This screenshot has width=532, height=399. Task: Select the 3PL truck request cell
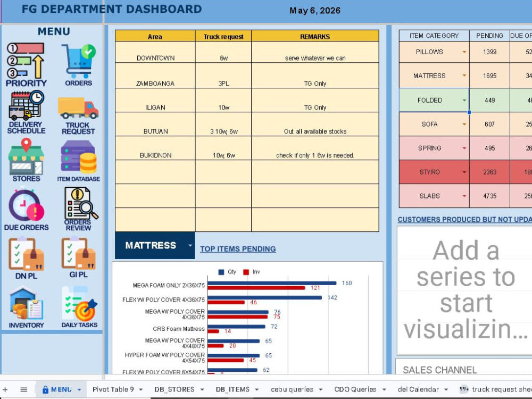223,76
